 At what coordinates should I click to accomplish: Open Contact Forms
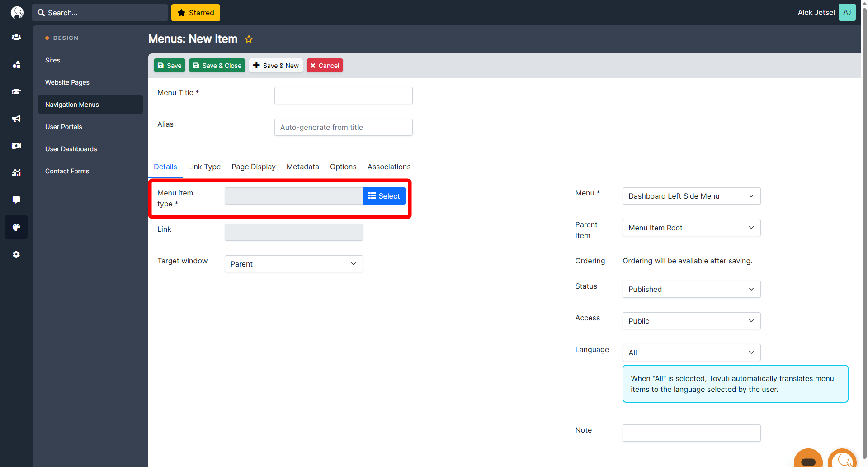90,171
